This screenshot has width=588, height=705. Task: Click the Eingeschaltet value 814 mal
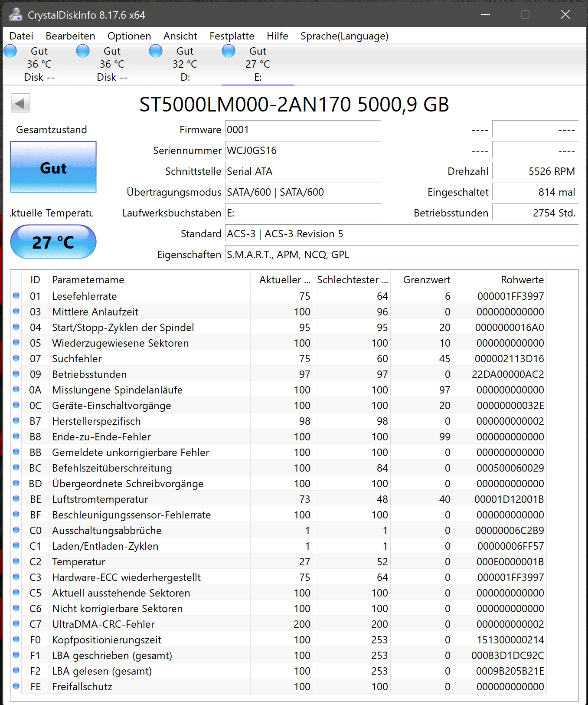click(x=535, y=192)
